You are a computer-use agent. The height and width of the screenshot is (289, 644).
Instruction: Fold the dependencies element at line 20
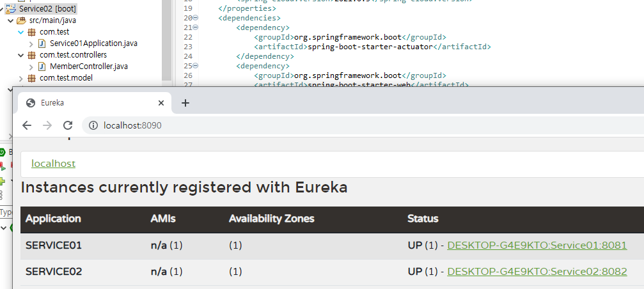tap(196, 18)
